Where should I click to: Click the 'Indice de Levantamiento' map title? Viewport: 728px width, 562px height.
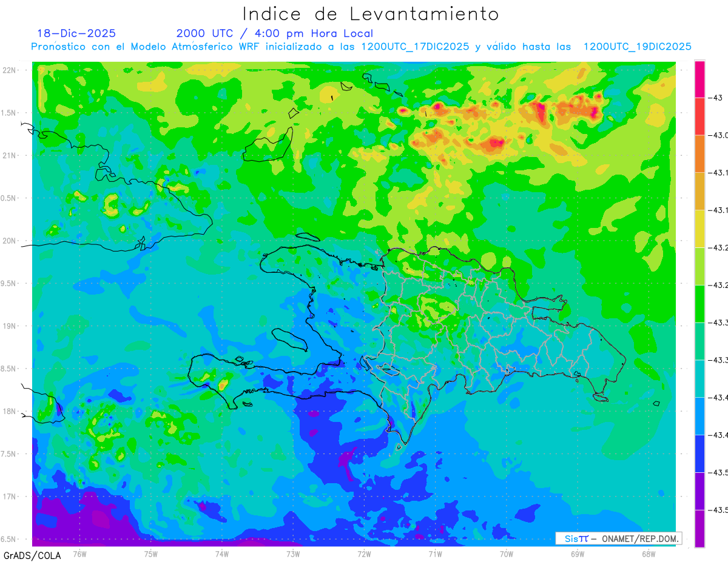pos(371,14)
